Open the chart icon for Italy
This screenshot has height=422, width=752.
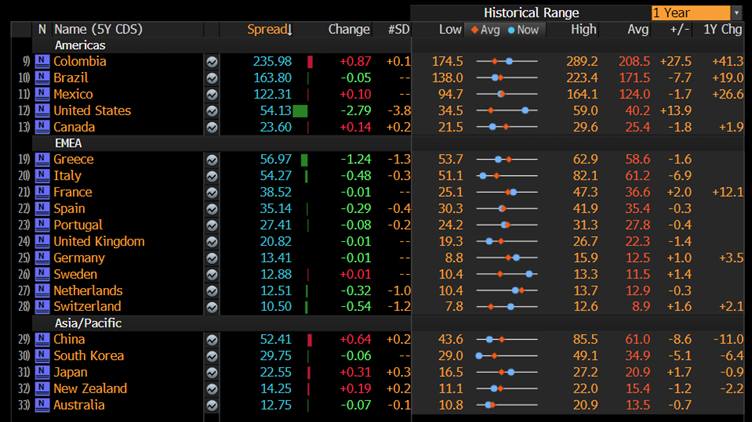pyautogui.click(x=212, y=176)
